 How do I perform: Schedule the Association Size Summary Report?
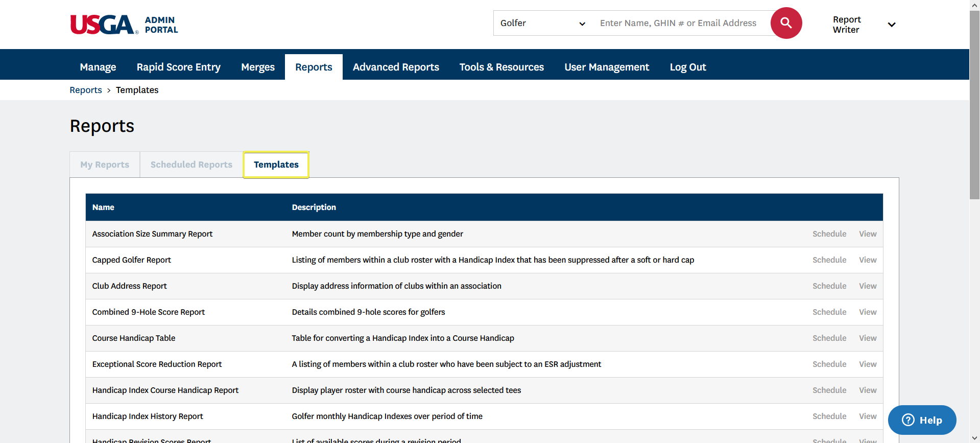point(829,234)
